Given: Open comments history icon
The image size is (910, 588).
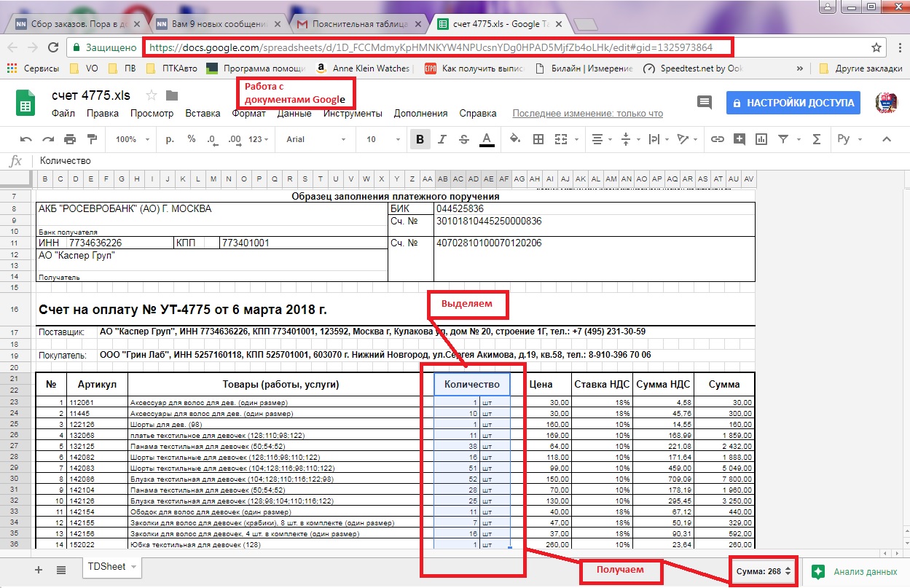Looking at the screenshot, I should tap(704, 103).
